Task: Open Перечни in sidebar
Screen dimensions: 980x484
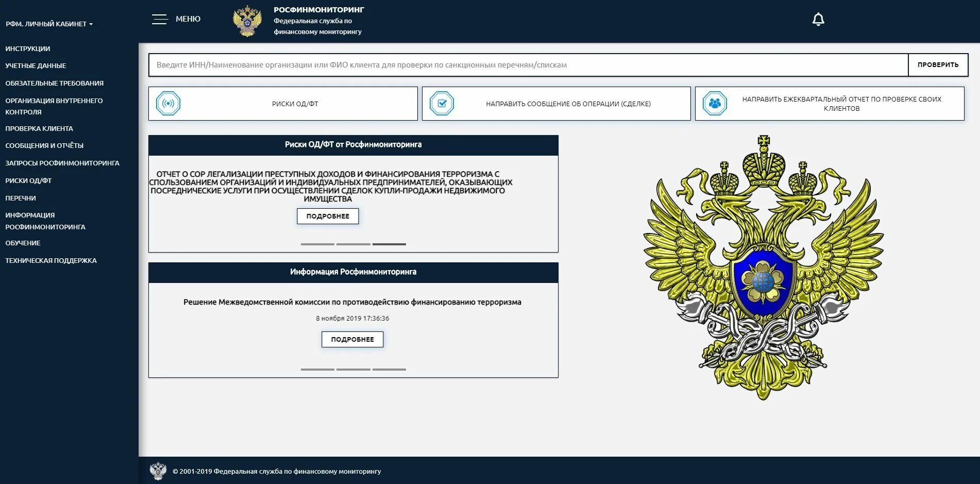Action: pyautogui.click(x=21, y=198)
